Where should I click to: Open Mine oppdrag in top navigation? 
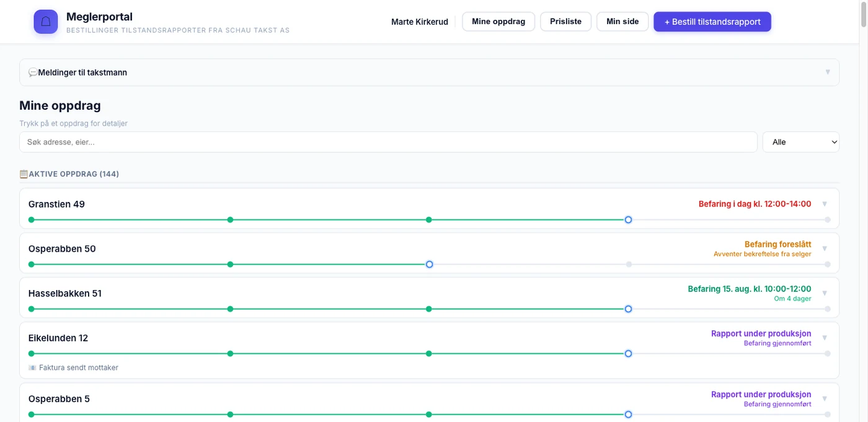click(498, 22)
